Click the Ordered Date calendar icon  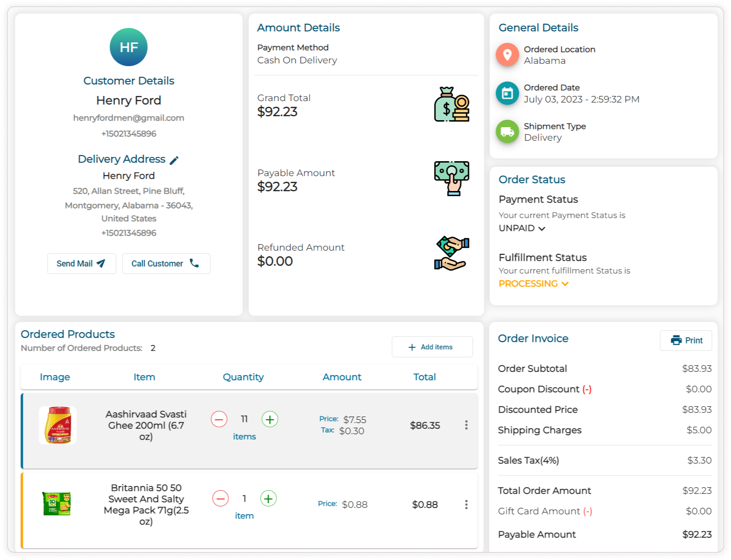click(x=507, y=93)
